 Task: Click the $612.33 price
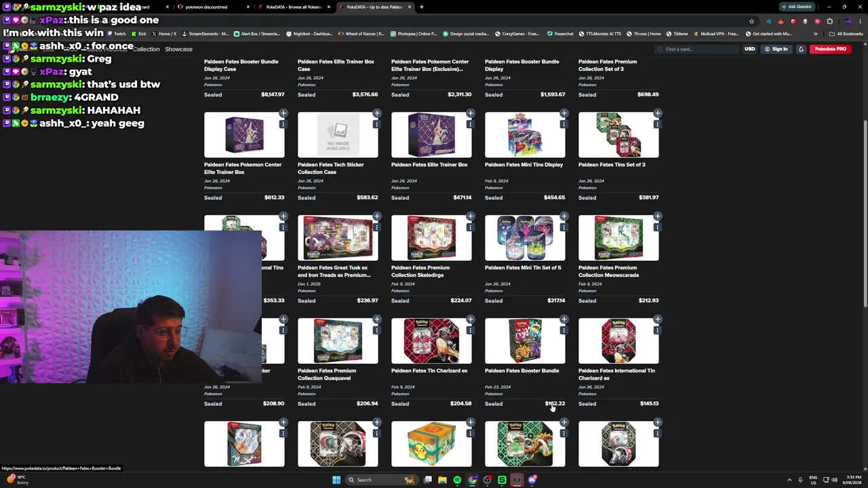[x=274, y=197]
